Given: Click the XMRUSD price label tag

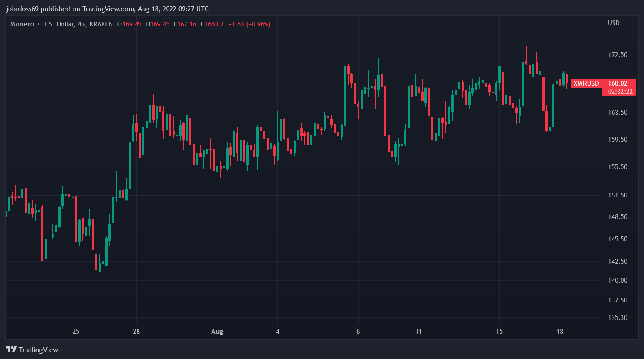Looking at the screenshot, I should (x=586, y=83).
